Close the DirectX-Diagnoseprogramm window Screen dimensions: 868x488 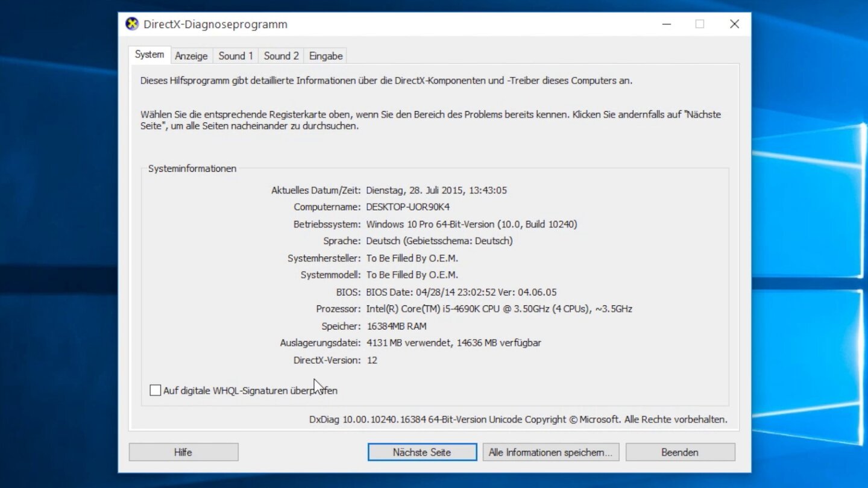click(x=734, y=24)
